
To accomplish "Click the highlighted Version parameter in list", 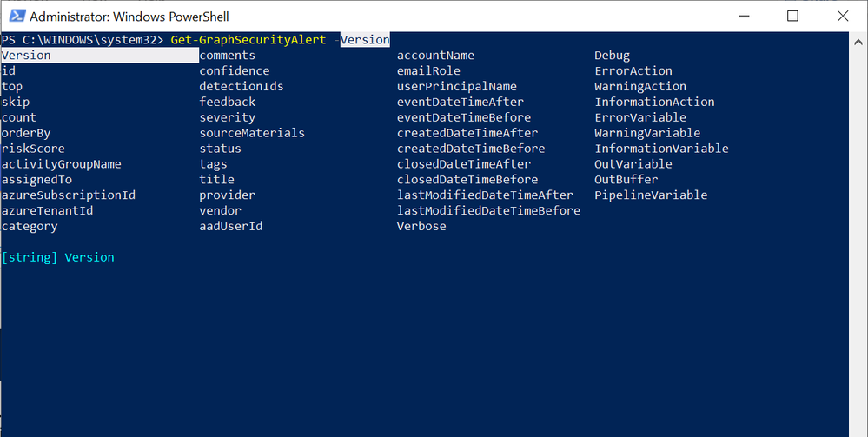I will tap(26, 56).
